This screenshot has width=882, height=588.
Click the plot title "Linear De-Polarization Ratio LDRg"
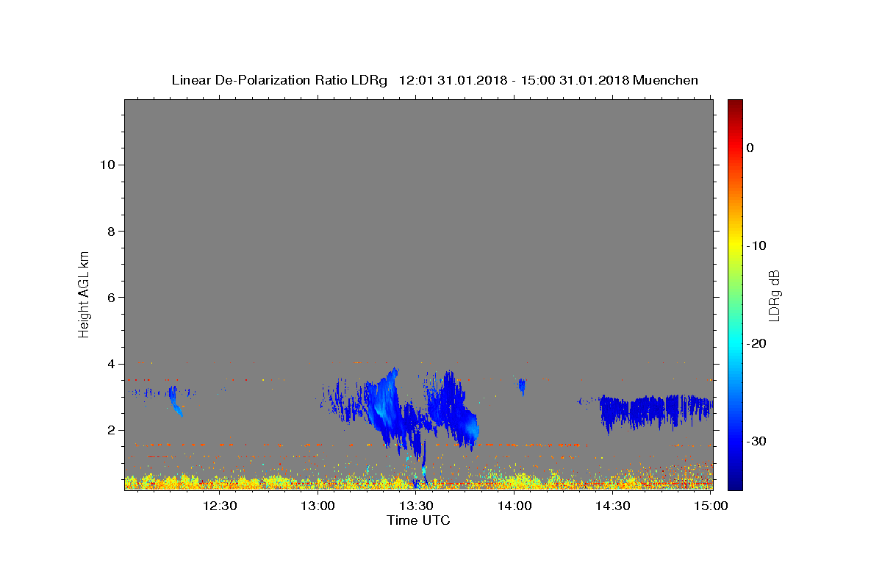[x=279, y=80]
